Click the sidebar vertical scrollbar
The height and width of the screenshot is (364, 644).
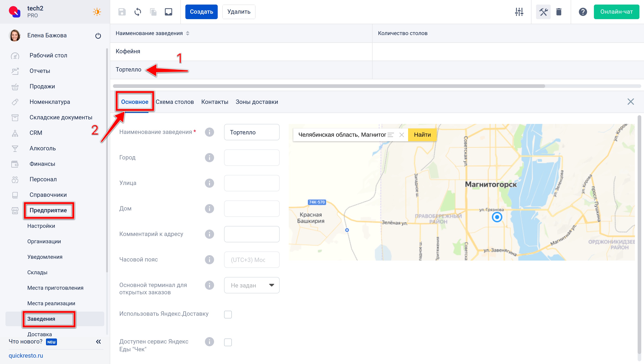point(107,160)
